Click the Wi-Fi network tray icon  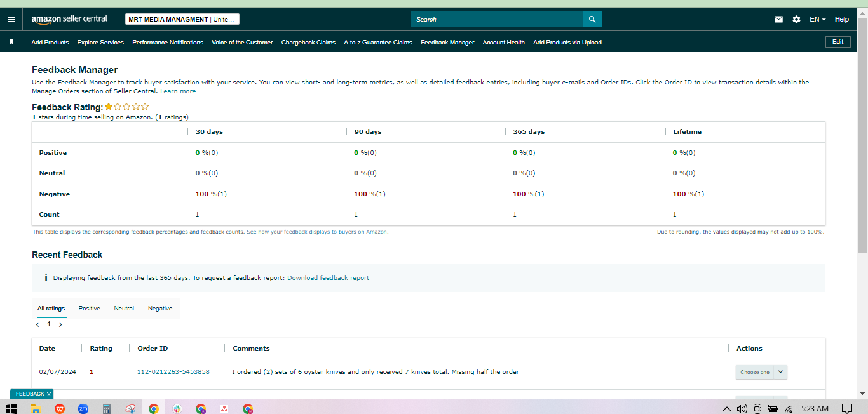pyautogui.click(x=789, y=408)
